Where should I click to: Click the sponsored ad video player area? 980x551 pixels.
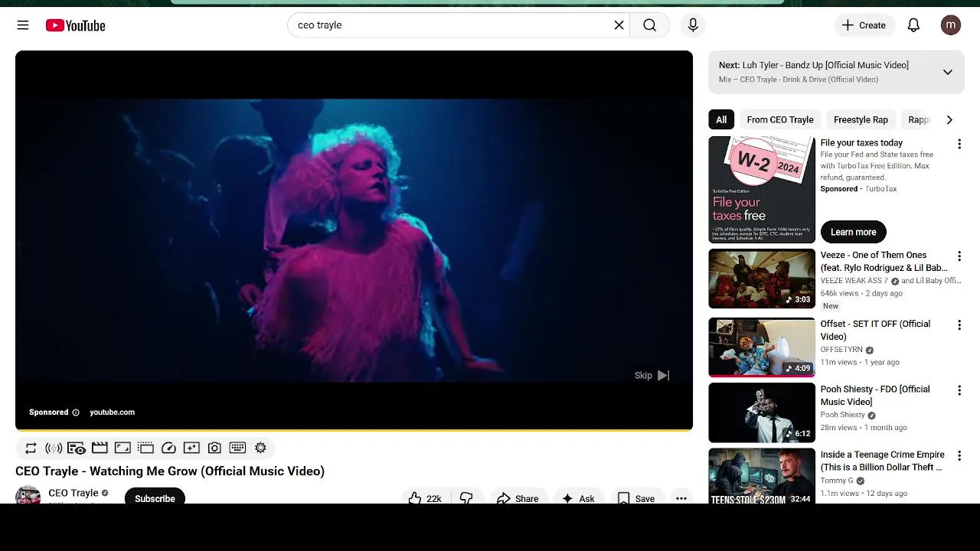pos(354,240)
